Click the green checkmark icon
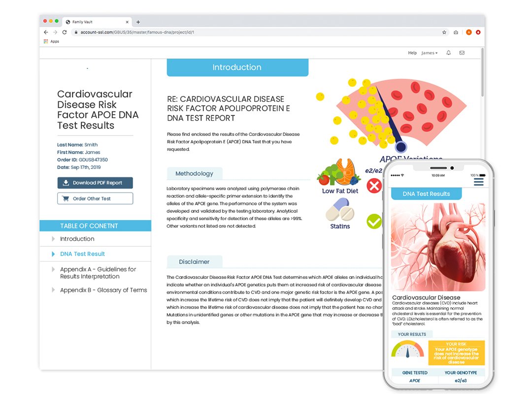 pyautogui.click(x=374, y=221)
